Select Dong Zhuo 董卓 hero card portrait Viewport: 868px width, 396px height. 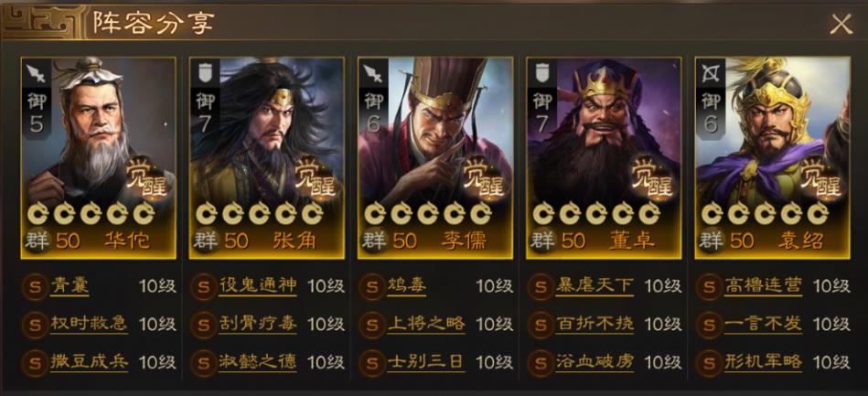coord(604,158)
